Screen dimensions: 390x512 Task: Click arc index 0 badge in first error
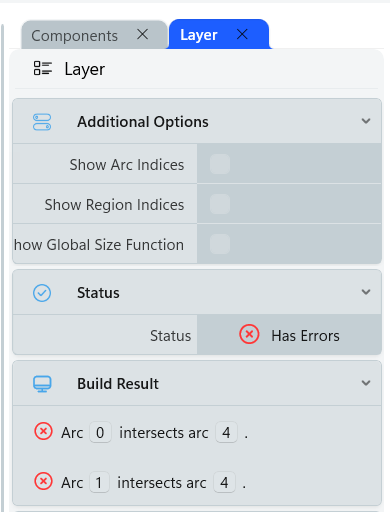click(100, 433)
